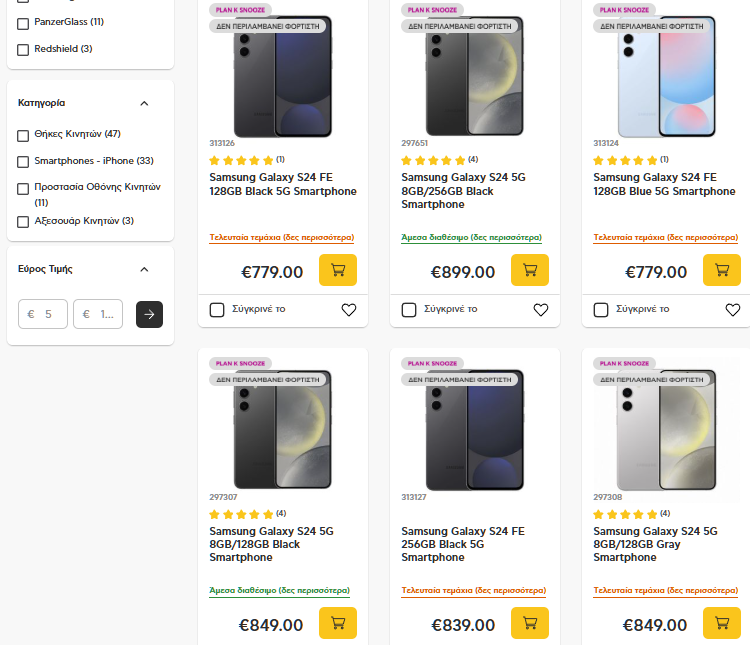Screen dimensions: 750x645
Task: Add S24 5G 8GB/256GB Black to wishlist
Action: tap(541, 310)
